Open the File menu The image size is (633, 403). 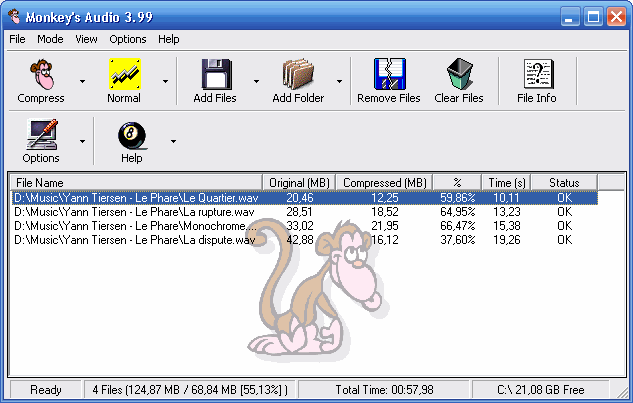(x=17, y=39)
